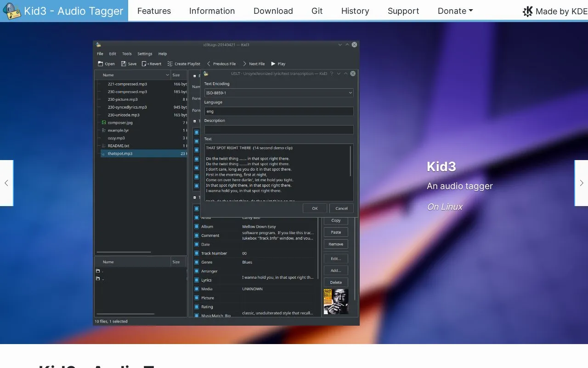Viewport: 588px width, 368px height.
Task: Click the Carey Bell album cover thumbnail
Action: (x=336, y=302)
